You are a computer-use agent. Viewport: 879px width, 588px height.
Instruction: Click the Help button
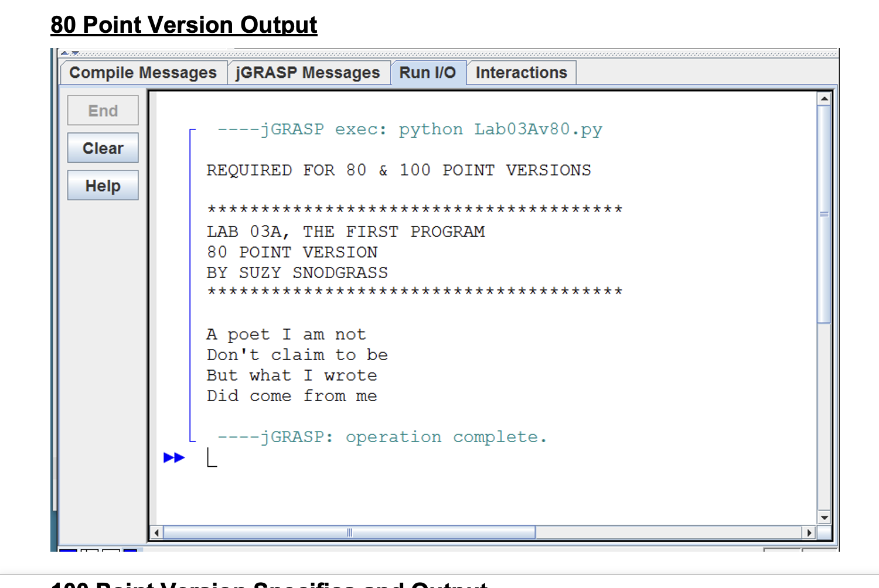tap(103, 185)
